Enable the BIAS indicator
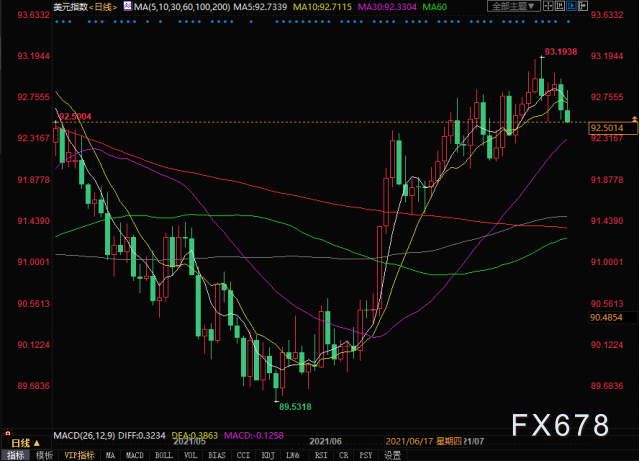Image resolution: width=640 pixels, height=461 pixels. tap(217, 454)
